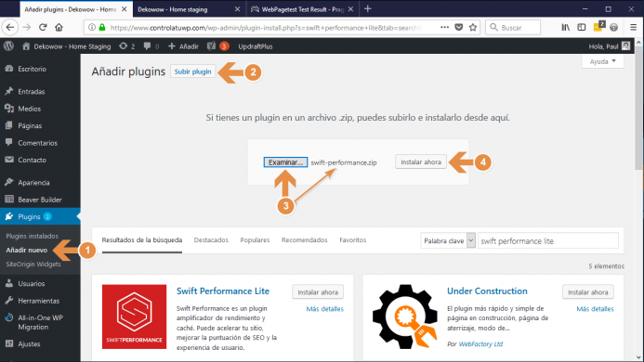Open the WebFactory Ltd author link

[480, 344]
